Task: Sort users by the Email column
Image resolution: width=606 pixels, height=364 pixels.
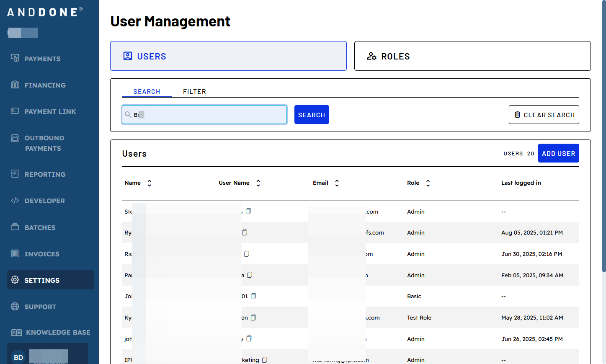Action: pos(337,183)
